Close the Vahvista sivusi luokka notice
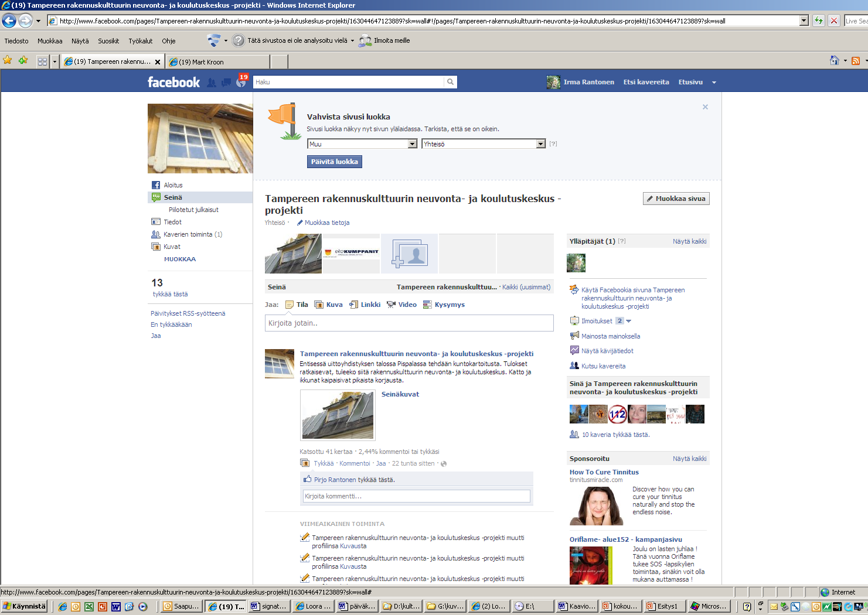The height and width of the screenshot is (615, 868). 705,107
